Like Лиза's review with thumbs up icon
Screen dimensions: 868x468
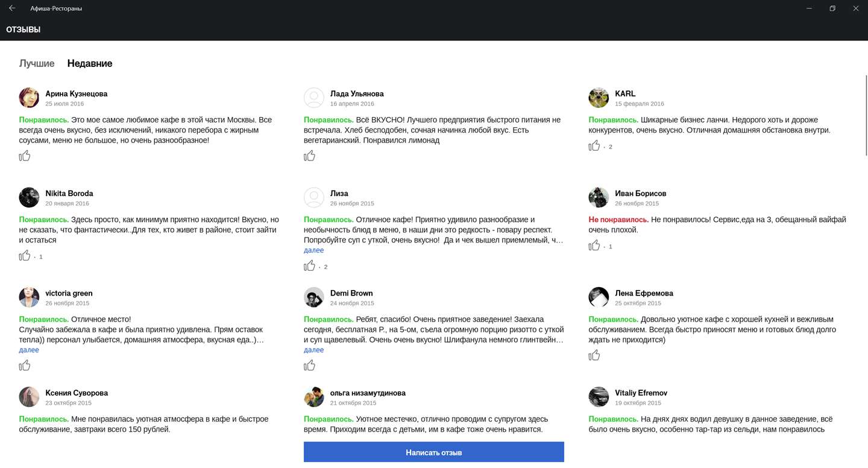[x=309, y=266]
